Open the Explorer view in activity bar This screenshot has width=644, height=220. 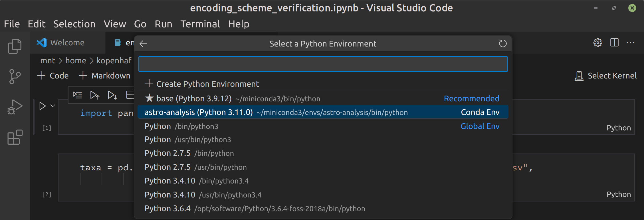pos(15,46)
